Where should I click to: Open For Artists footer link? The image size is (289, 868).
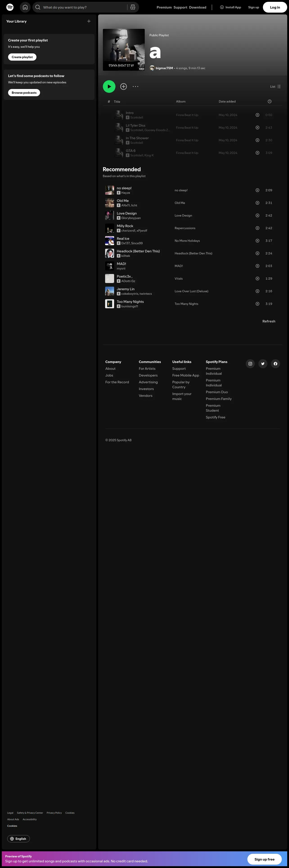tap(147, 369)
